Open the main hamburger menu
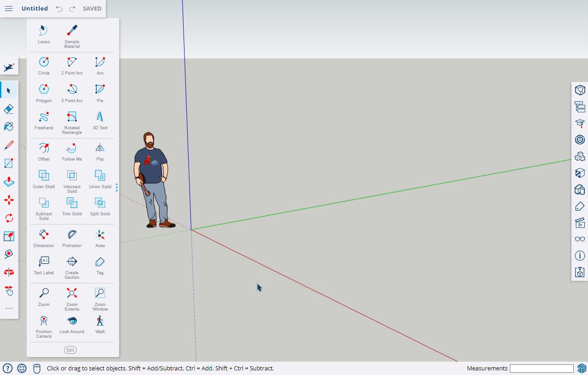Image resolution: width=588 pixels, height=375 pixels. tap(9, 8)
